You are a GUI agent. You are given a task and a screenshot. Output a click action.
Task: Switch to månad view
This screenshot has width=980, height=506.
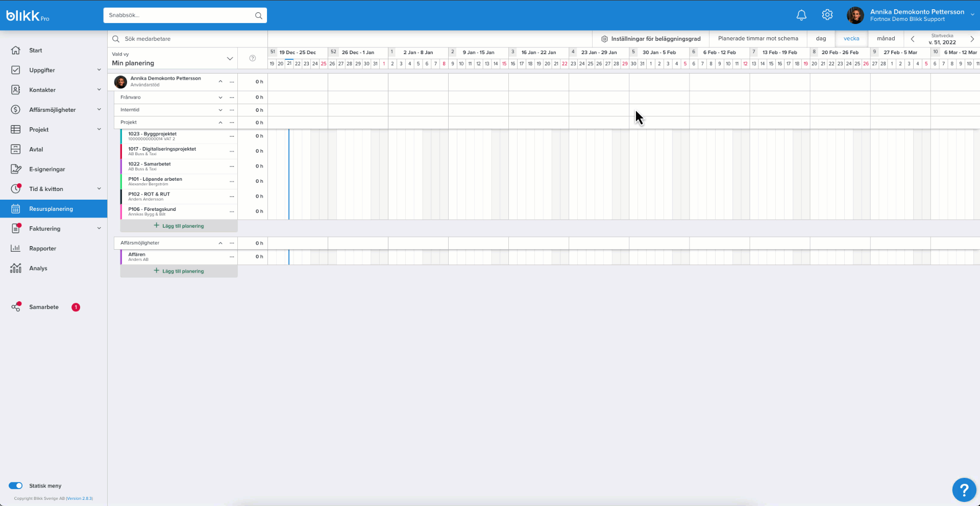pos(886,39)
